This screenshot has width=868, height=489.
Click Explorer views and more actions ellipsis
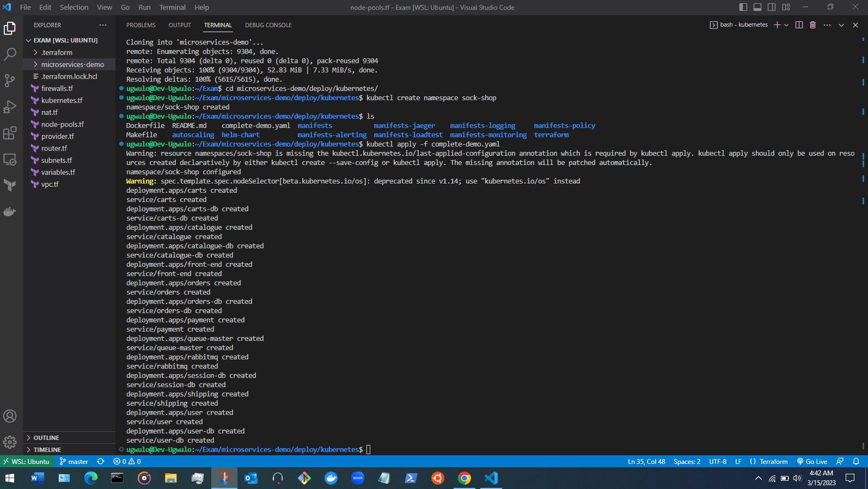(103, 25)
